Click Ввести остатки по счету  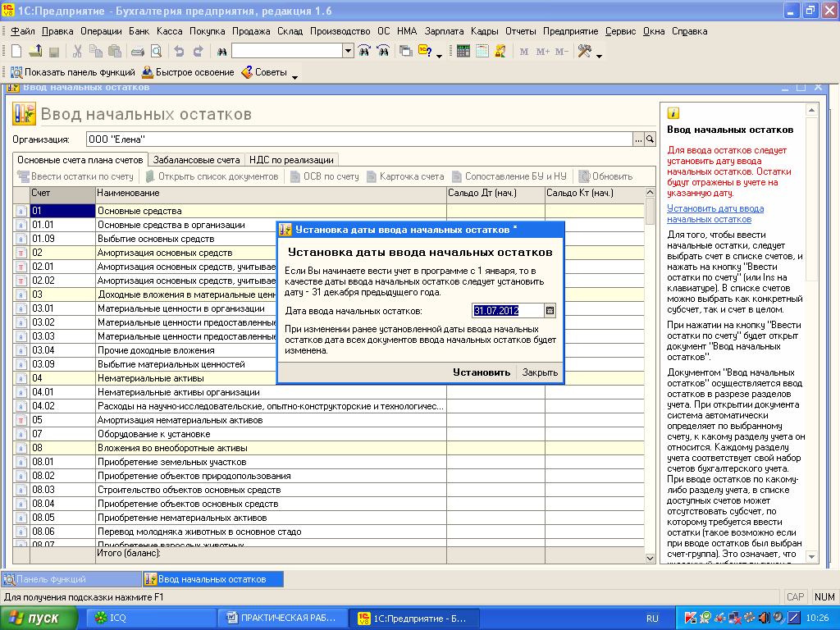[x=75, y=176]
